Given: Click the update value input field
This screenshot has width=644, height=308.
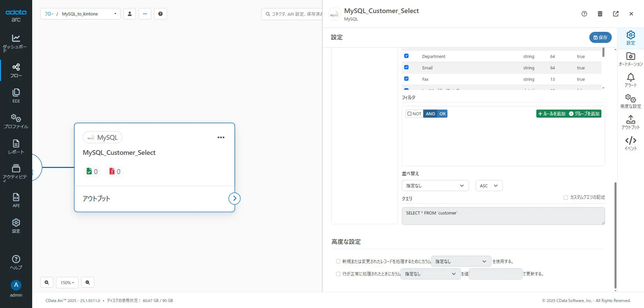Looking at the screenshot, I should coord(495,274).
